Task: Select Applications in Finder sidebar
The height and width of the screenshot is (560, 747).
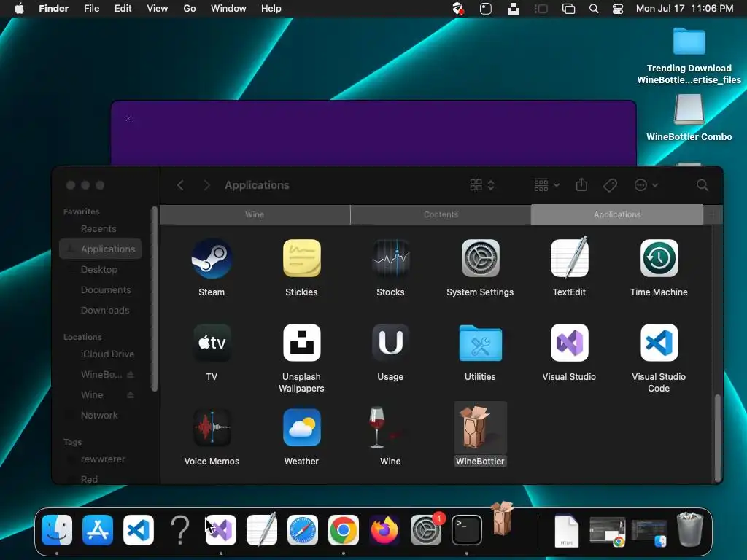Action: tap(100, 249)
